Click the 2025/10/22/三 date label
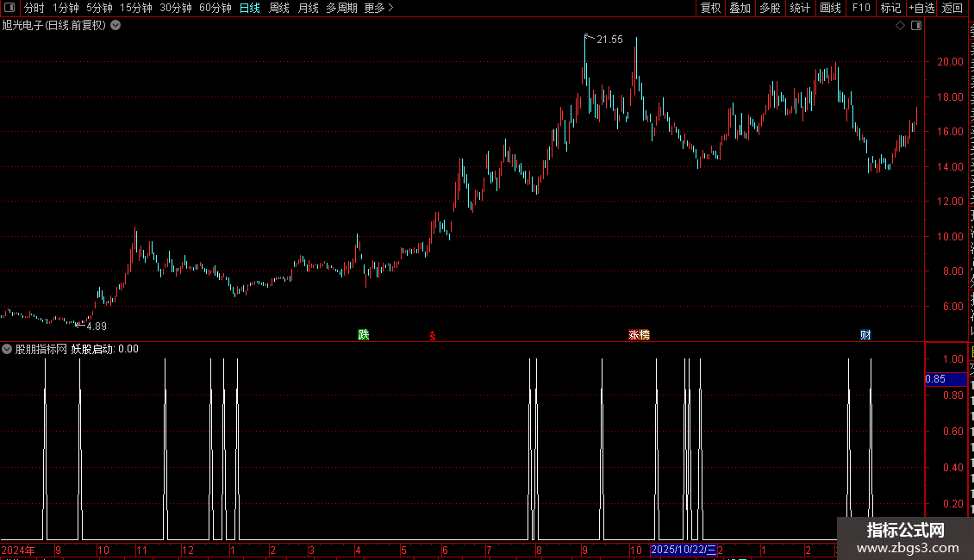974x560 pixels. (684, 550)
